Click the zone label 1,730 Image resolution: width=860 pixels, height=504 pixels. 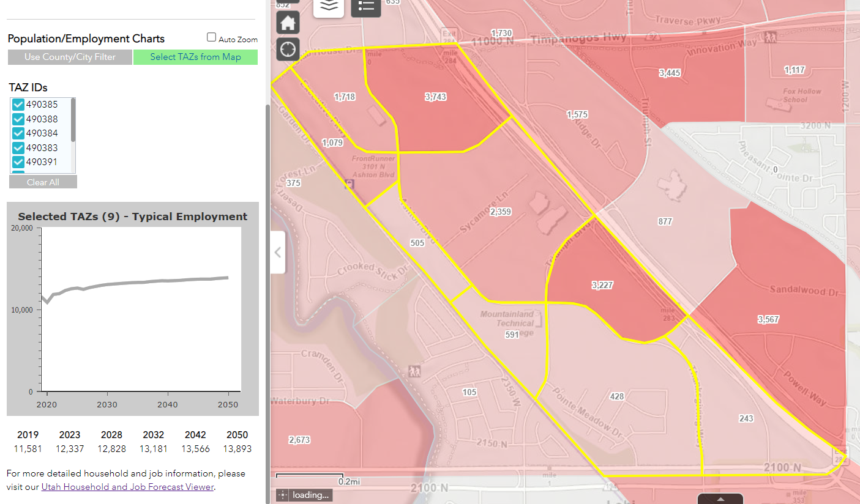[501, 32]
